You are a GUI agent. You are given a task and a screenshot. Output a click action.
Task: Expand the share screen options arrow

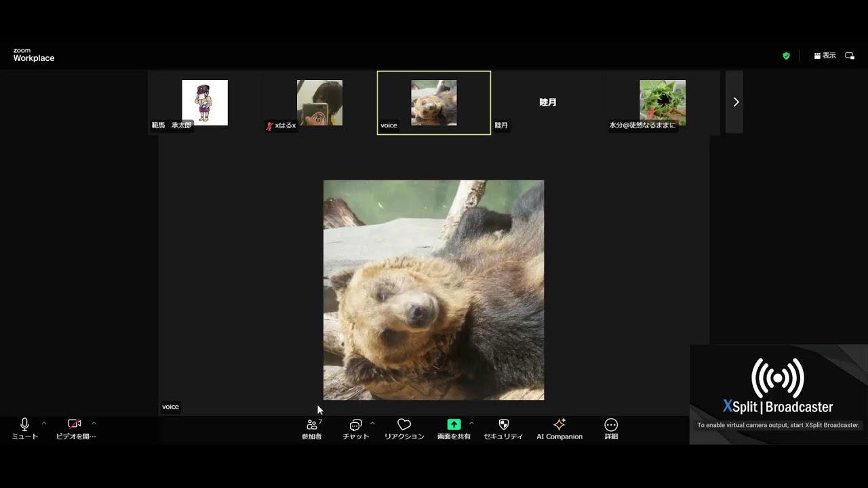[x=471, y=423]
